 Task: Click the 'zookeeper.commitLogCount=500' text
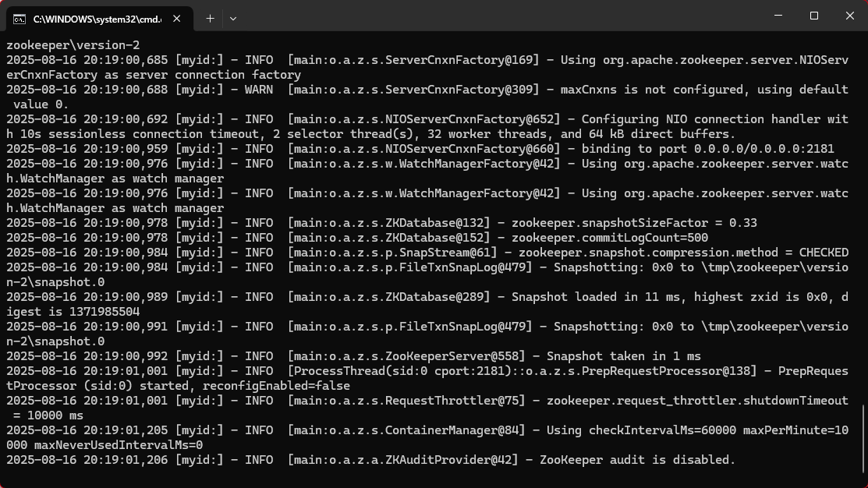tap(610, 238)
